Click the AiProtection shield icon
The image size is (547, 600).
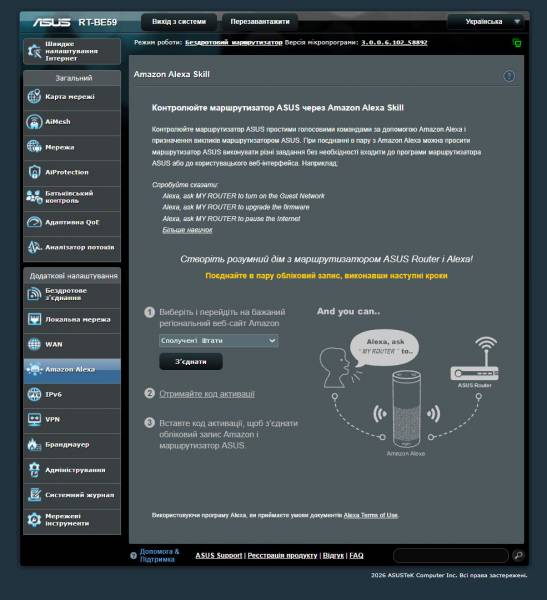[x=34, y=172]
